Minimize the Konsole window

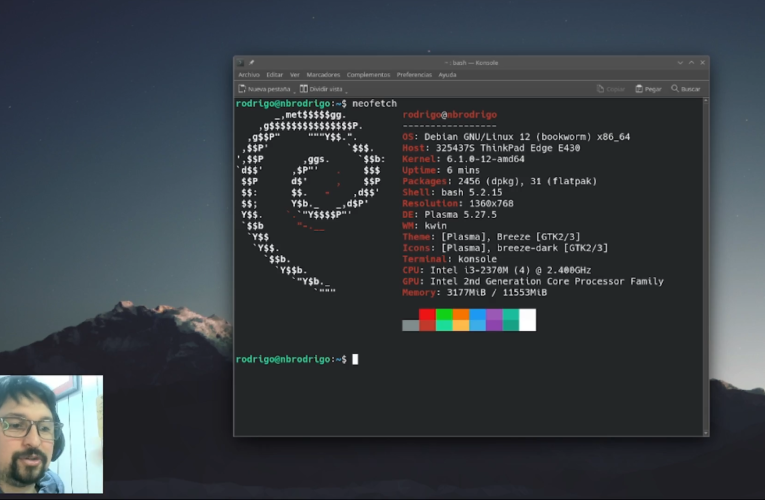(x=680, y=62)
